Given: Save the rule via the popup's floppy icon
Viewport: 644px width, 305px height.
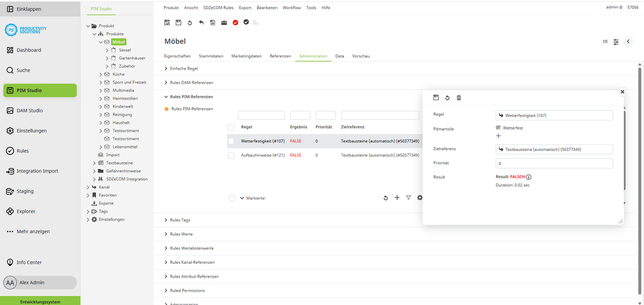Looking at the screenshot, I should point(436,98).
